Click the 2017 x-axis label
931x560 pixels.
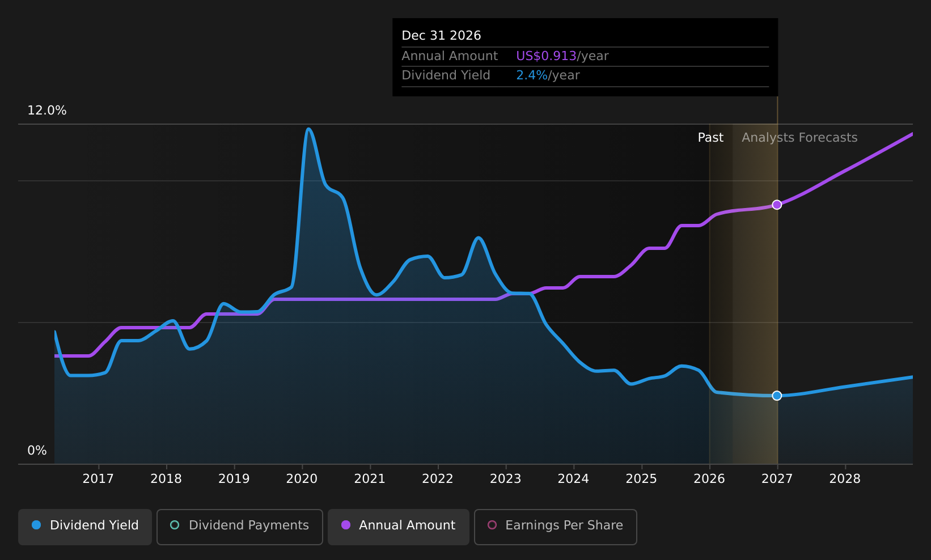tap(98, 479)
